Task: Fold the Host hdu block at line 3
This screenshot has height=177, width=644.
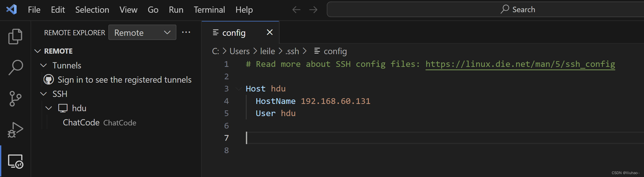Action: [x=238, y=89]
